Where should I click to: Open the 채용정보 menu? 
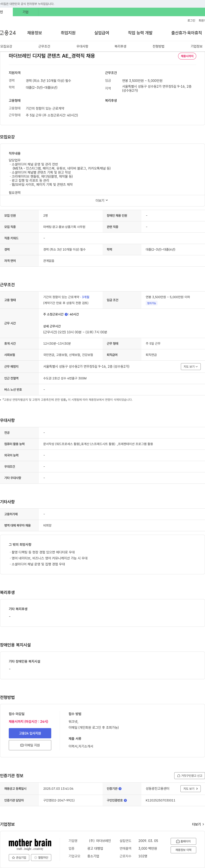[x=35, y=33]
